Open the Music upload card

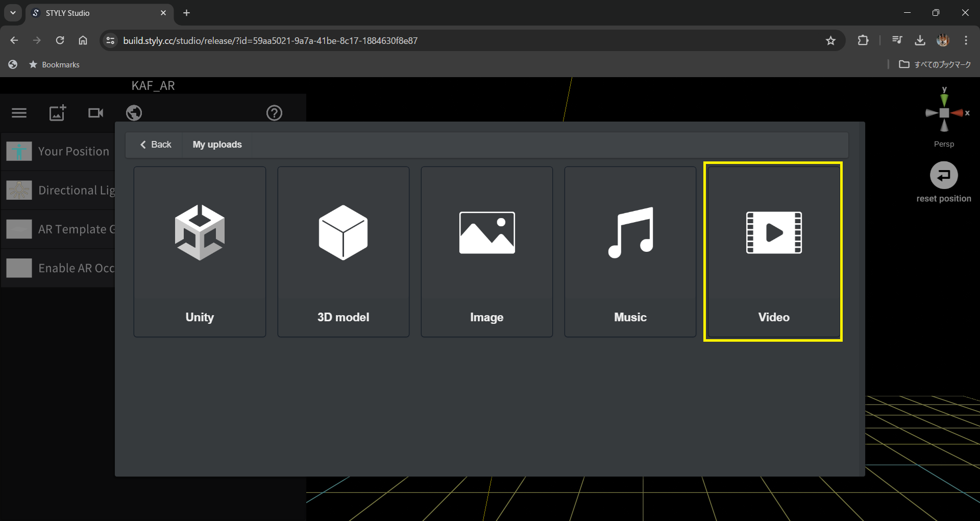point(630,252)
